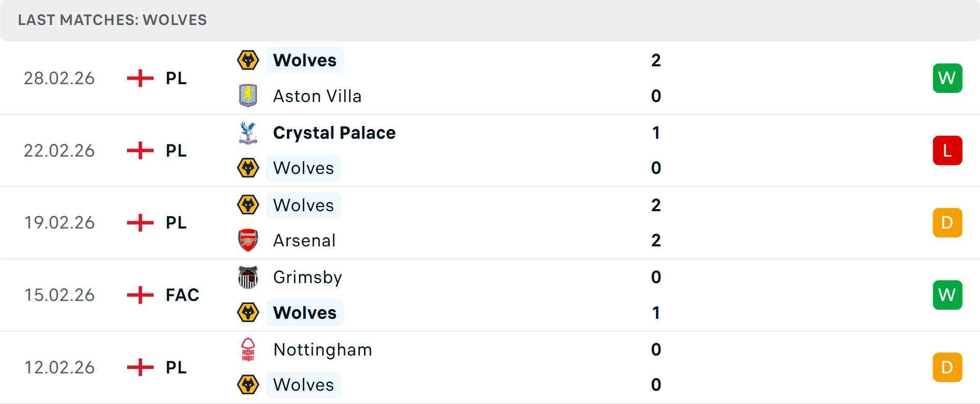
Task: Open the Crystal Palace team page
Action: click(x=334, y=132)
